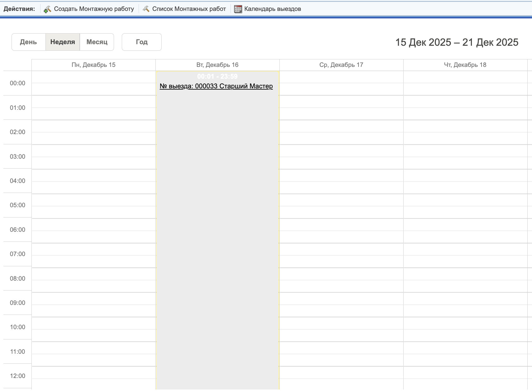Image resolution: width=532 pixels, height=392 pixels.
Task: Select the Ср, Декабрь 17 day header
Action: tap(341, 65)
